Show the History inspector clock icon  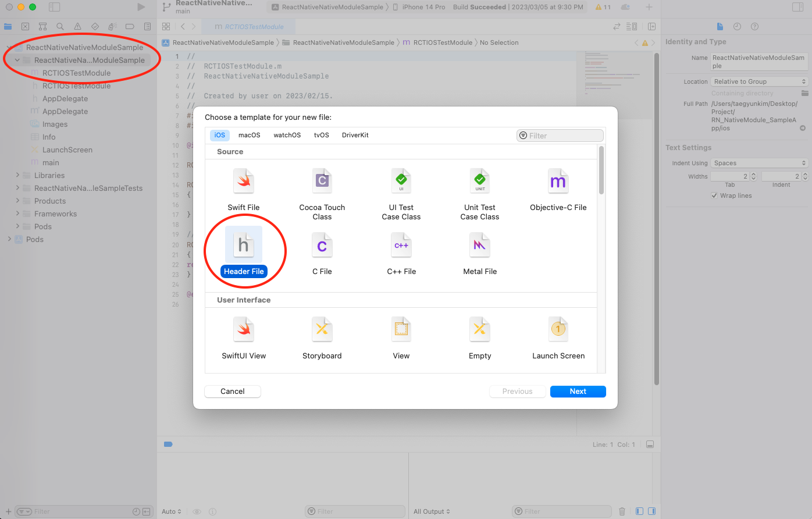[x=737, y=26]
